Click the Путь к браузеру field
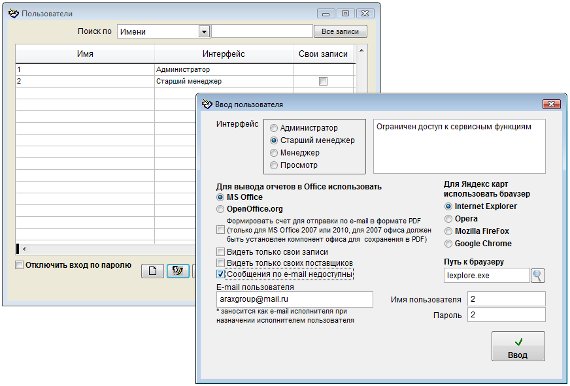 coord(487,276)
